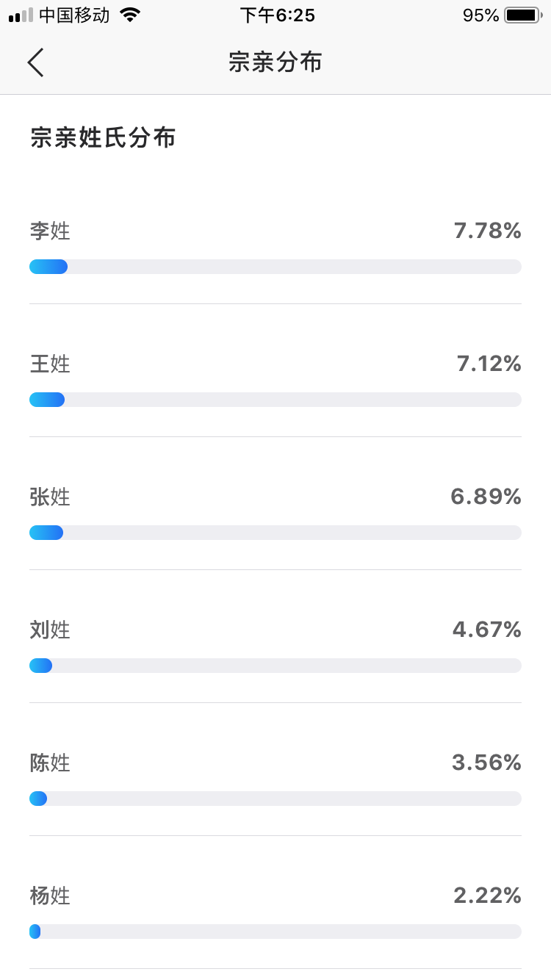551x980 pixels.
Task: Click the 宗亲姓氏分布 section heading
Action: tap(103, 137)
